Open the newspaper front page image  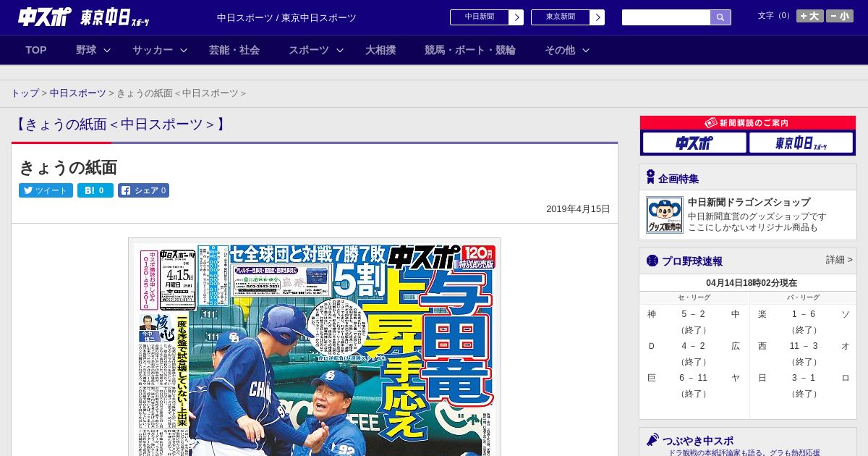coord(315,347)
